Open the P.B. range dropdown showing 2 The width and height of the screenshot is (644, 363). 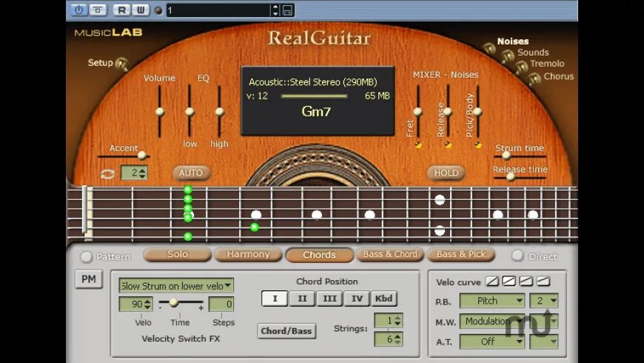pos(544,301)
